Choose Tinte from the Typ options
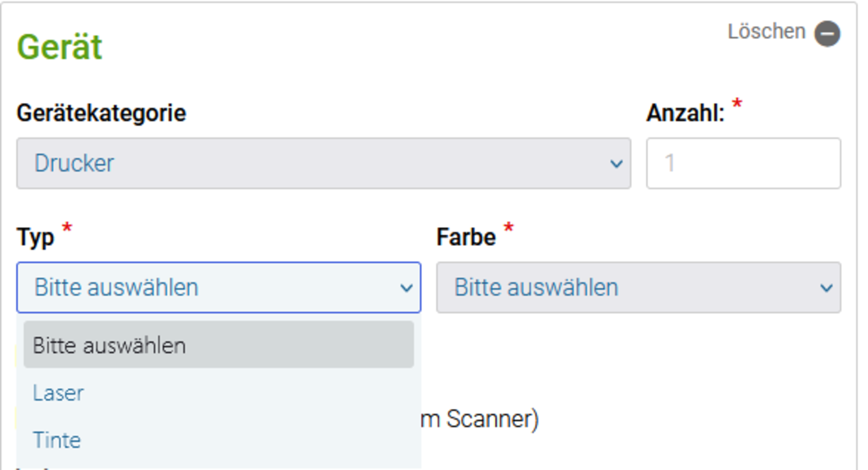Image resolution: width=868 pixels, height=470 pixels. 218,440
